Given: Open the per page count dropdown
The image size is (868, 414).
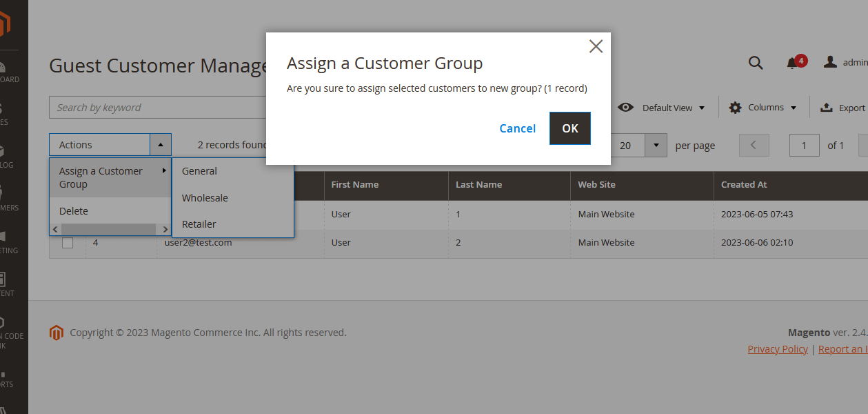Looking at the screenshot, I should 656,146.
